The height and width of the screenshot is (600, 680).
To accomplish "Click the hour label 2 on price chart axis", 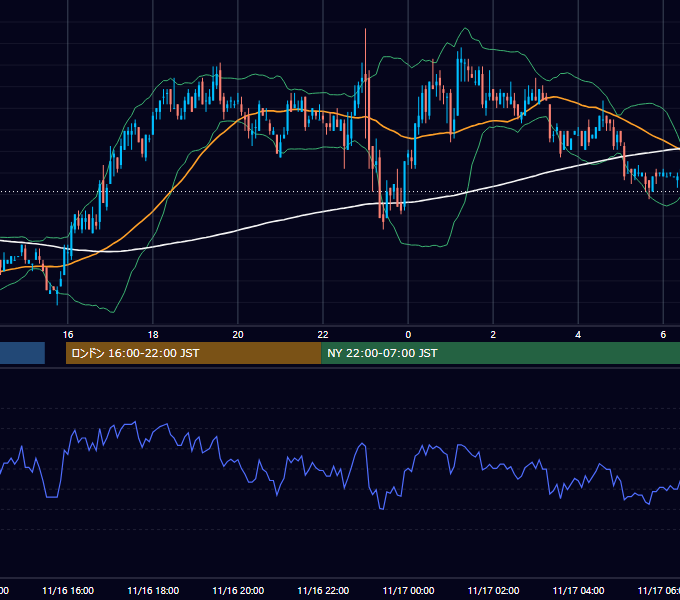I will pos(493,335).
